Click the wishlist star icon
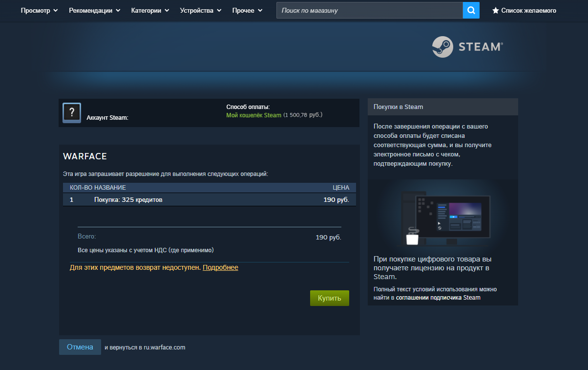 click(495, 10)
